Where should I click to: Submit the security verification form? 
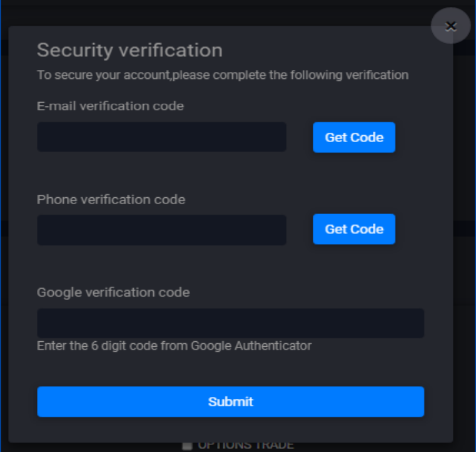click(230, 401)
